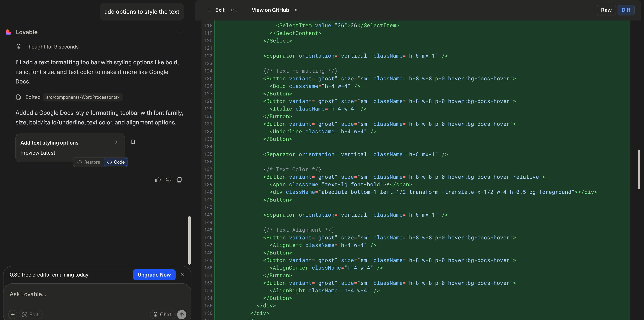644x320 pixels.
Task: Click the AlignCenter code line
Action: click(x=326, y=268)
